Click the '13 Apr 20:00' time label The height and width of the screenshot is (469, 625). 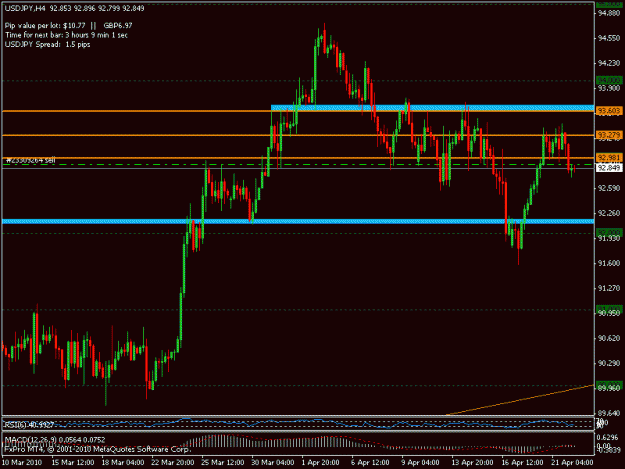472,463
